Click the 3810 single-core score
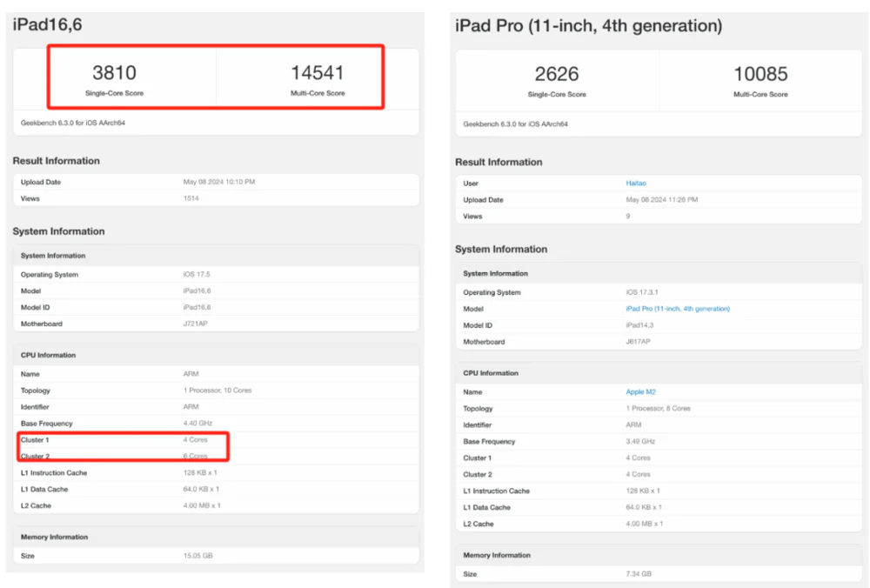Screen dimensions: 870x588 (114, 73)
